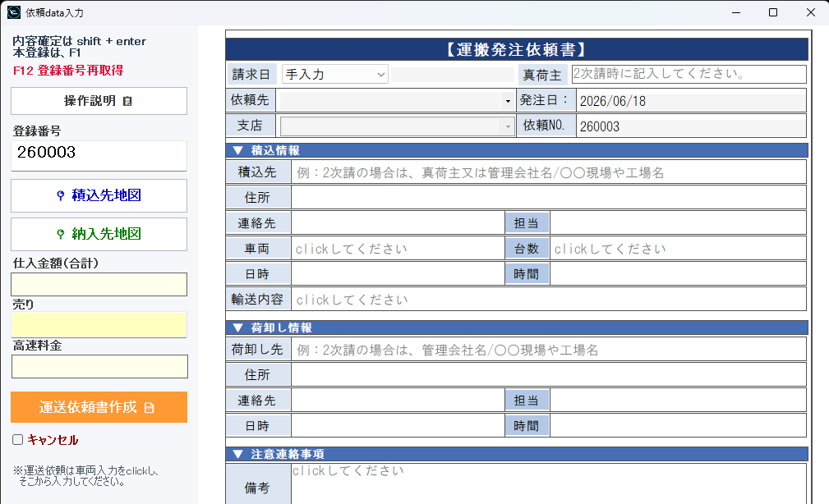The height and width of the screenshot is (504, 829).
Task: Click the app icon in title bar
Action: pyautogui.click(x=14, y=12)
